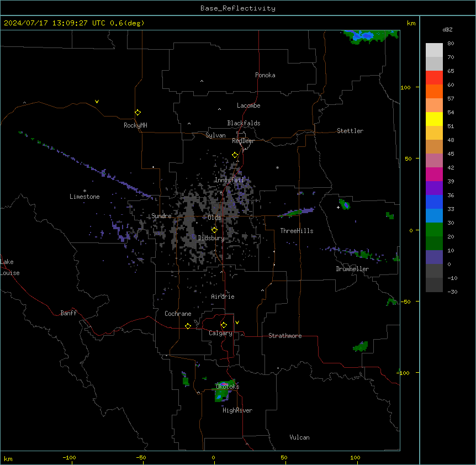Click the -50 tick on the right km axis
Image resolution: width=476 pixels, height=465 pixels.
coord(405,302)
